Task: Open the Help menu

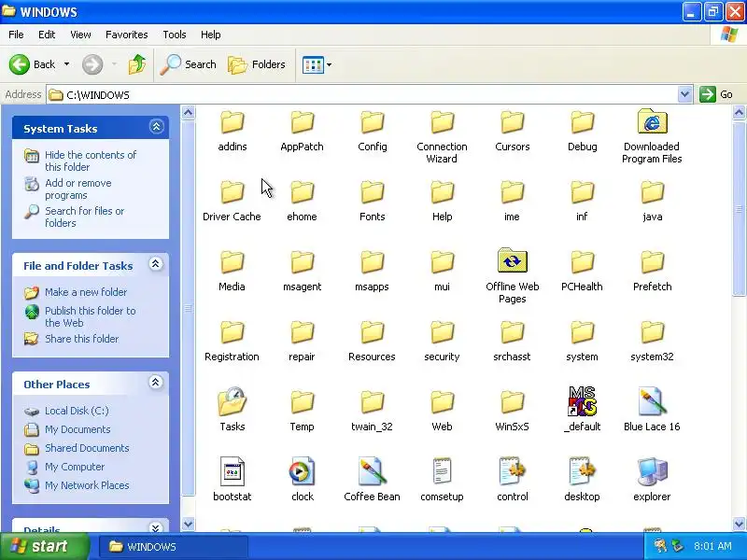Action: coord(211,35)
